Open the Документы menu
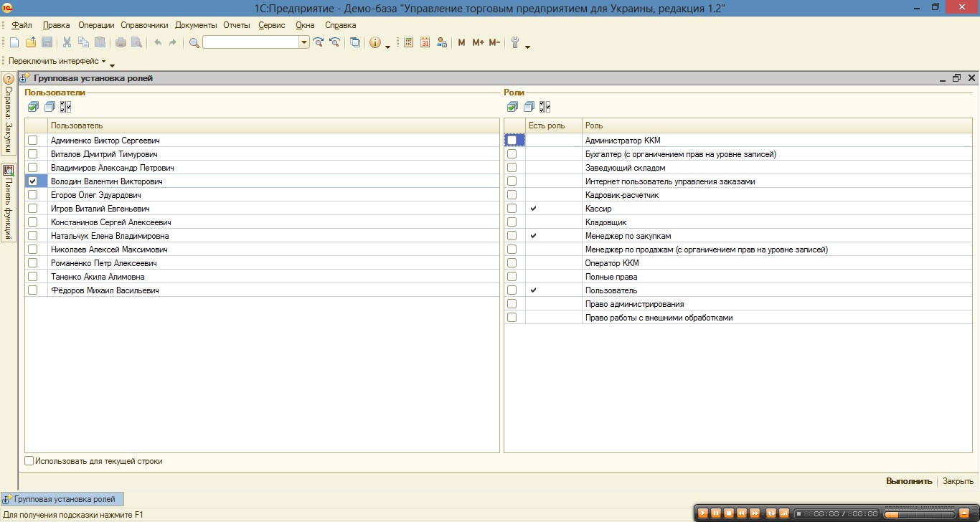 tap(196, 25)
